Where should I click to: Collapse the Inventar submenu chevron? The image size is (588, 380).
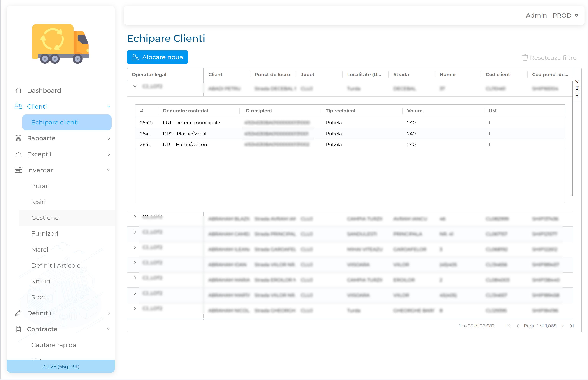pos(109,170)
